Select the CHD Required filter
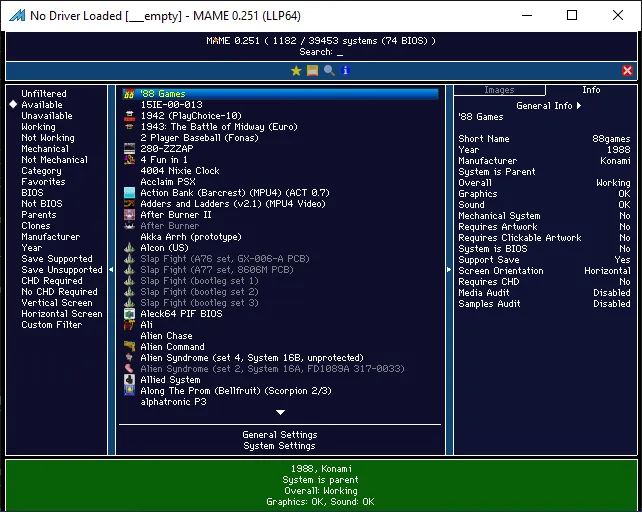Screen dimensions: 642x512 (x=52, y=281)
